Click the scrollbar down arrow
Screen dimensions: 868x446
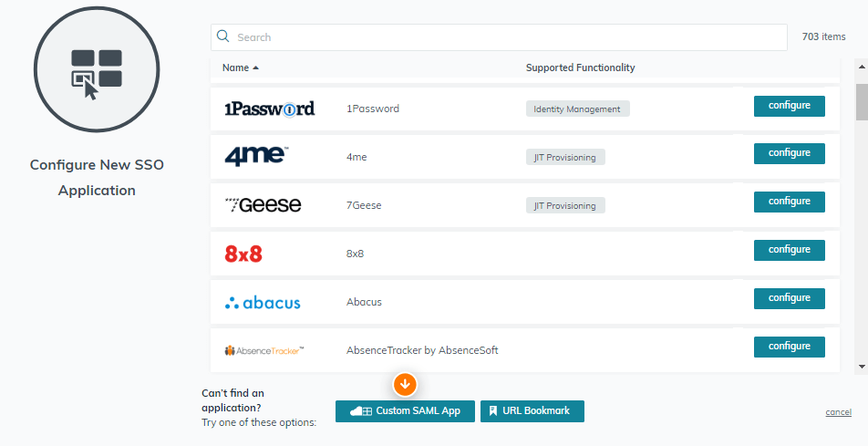[862, 367]
